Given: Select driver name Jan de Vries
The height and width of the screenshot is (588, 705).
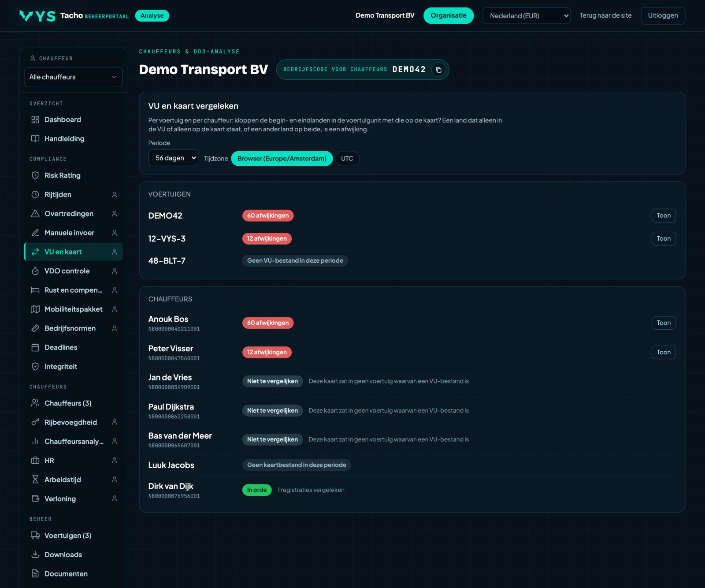Looking at the screenshot, I should (x=170, y=377).
